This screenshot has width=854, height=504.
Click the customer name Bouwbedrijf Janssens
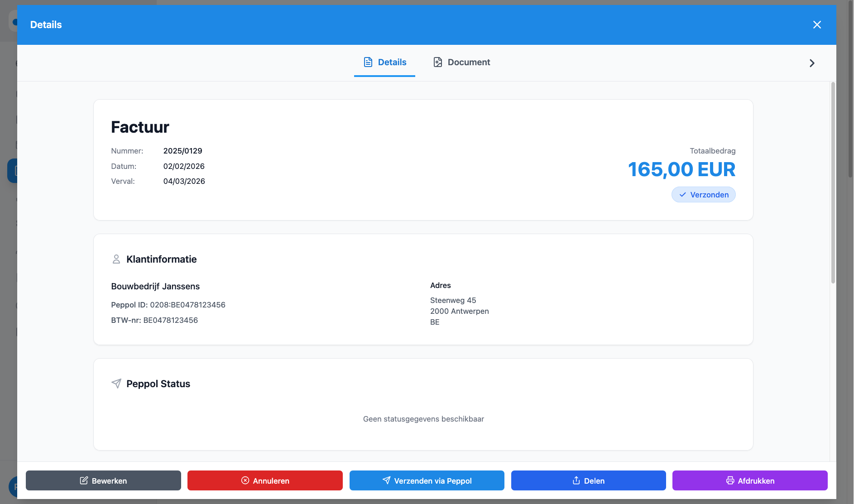click(x=155, y=286)
